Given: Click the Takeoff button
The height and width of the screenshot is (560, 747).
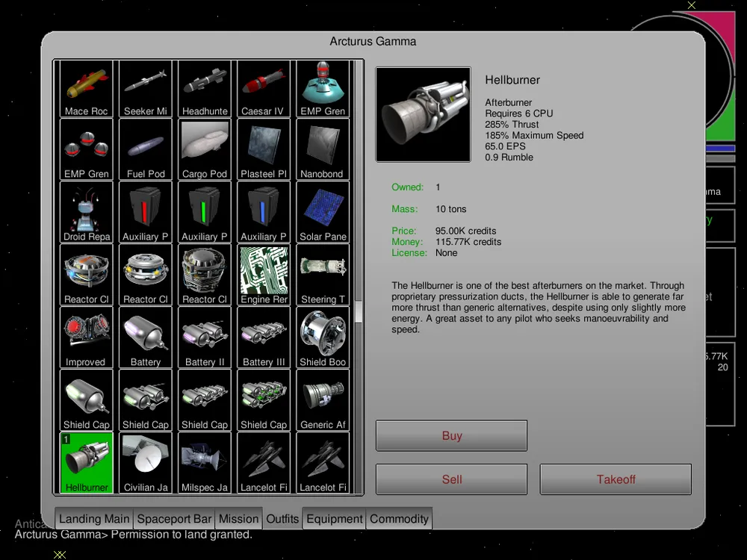Looking at the screenshot, I should point(616,479).
